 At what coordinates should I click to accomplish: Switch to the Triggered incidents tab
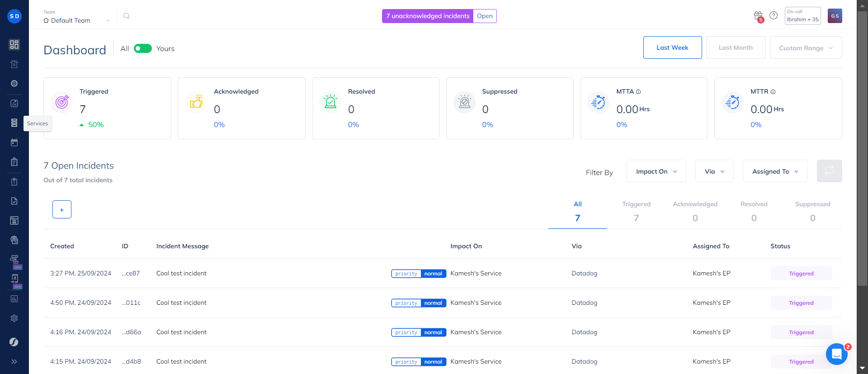(636, 211)
